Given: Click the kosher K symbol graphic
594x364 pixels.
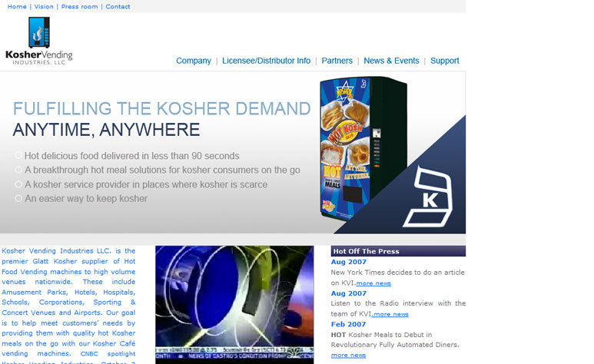Looking at the screenshot, I should click(433, 198).
